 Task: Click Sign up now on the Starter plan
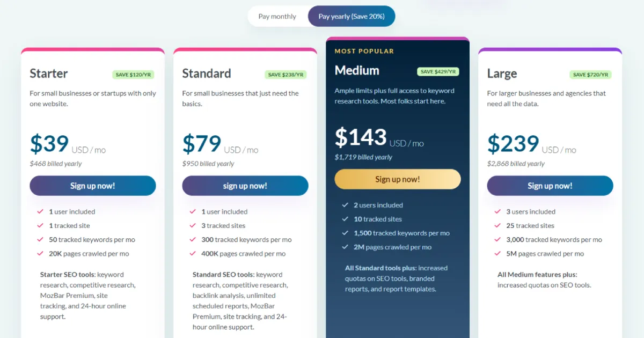(x=92, y=185)
